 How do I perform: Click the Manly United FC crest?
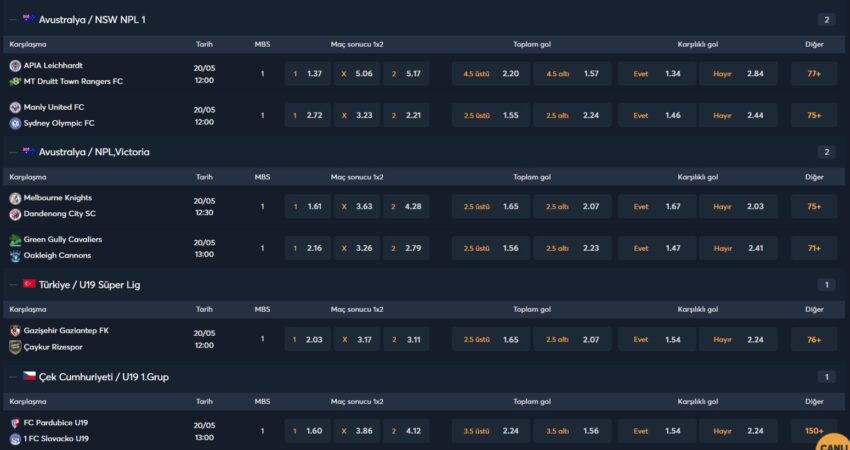click(x=15, y=107)
